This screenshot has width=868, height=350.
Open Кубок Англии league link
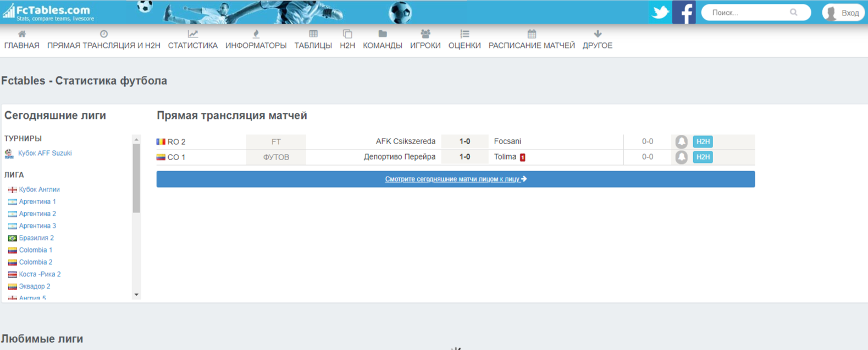coord(40,189)
